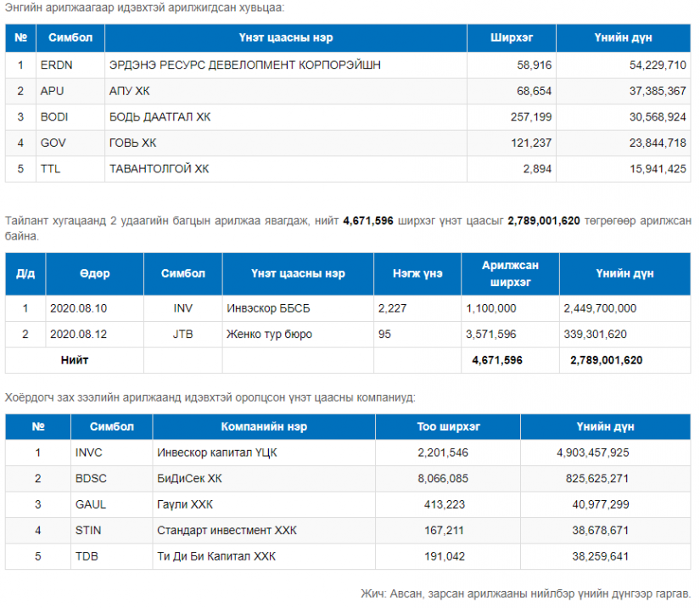700x608 pixels.
Task: Click the 'Компанийн нэр' column header
Action: pyautogui.click(x=264, y=427)
